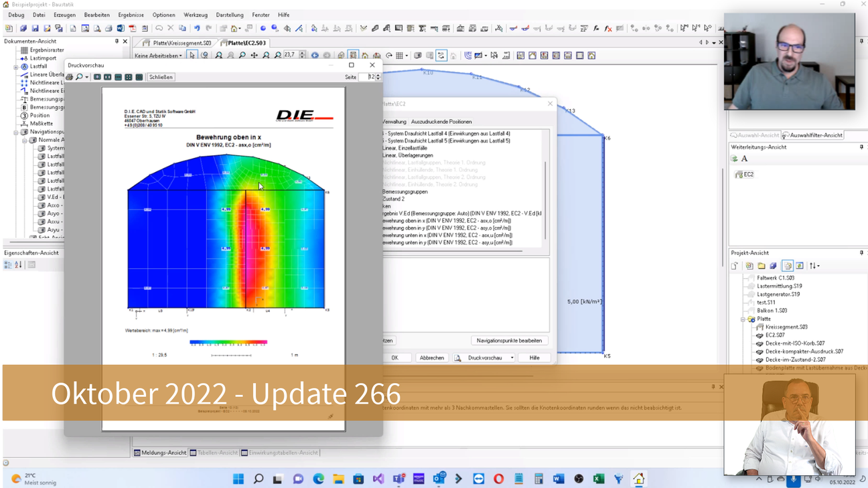
Task: Open Excel from the Windows taskbar
Action: (x=599, y=479)
